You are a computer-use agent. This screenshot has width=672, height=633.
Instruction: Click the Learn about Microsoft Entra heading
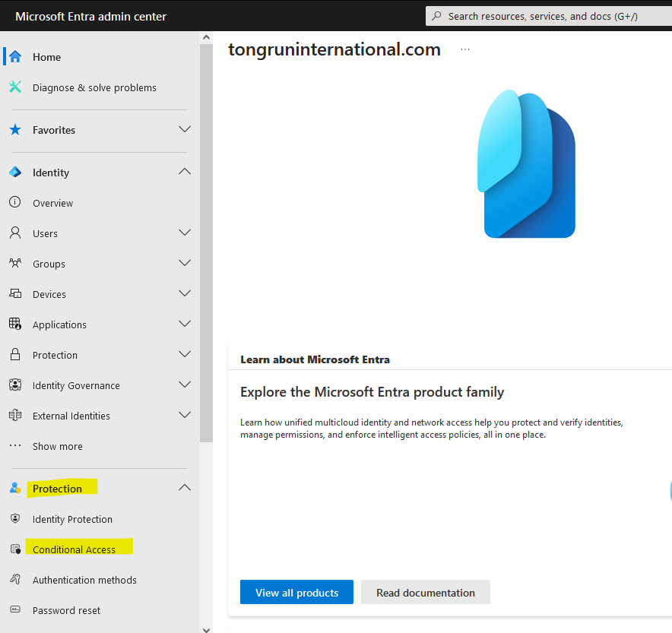(315, 359)
